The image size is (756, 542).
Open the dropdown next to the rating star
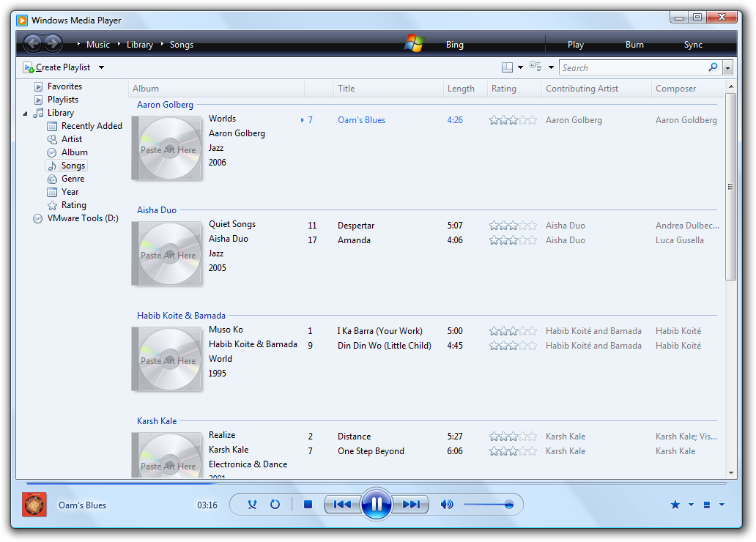[x=691, y=505]
